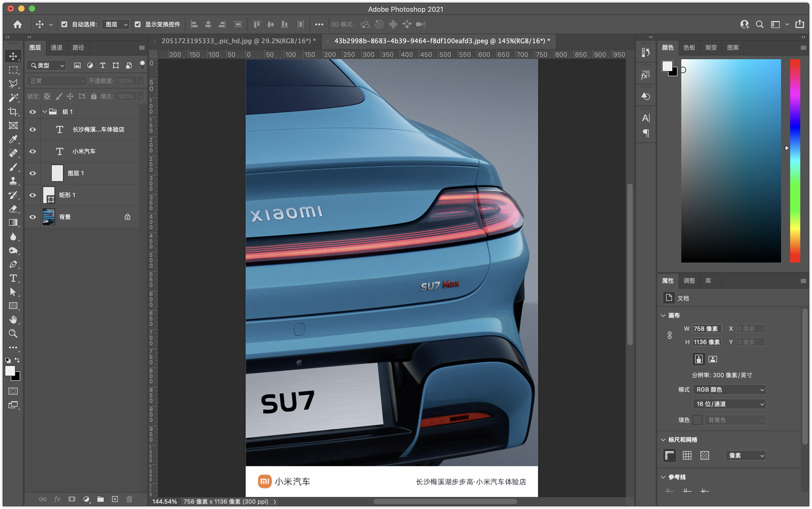Click the Home icon in options bar
The image size is (812, 509).
(18, 24)
